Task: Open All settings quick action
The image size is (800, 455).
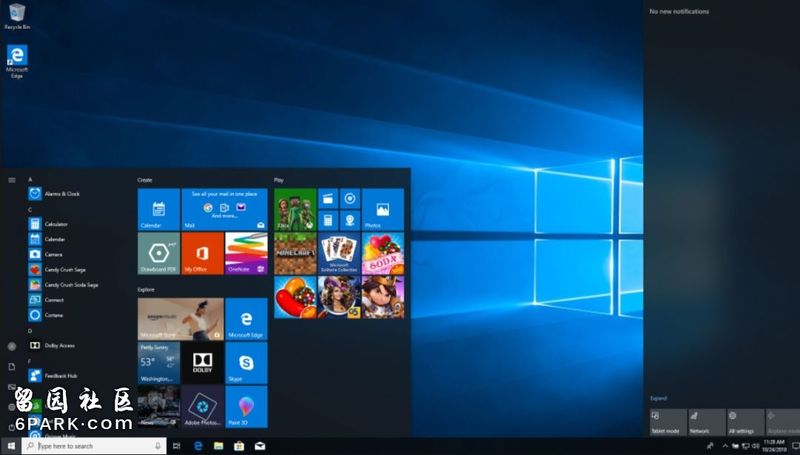Action: (x=746, y=422)
